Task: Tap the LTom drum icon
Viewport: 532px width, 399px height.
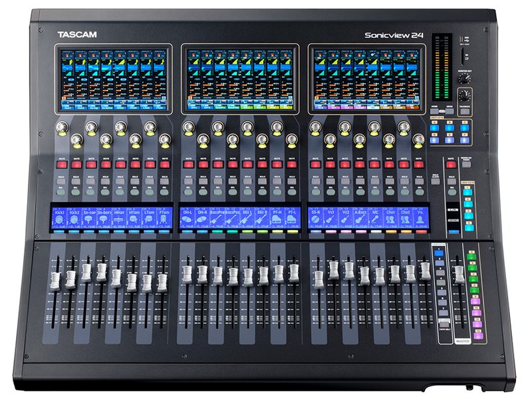Action: (x=149, y=221)
